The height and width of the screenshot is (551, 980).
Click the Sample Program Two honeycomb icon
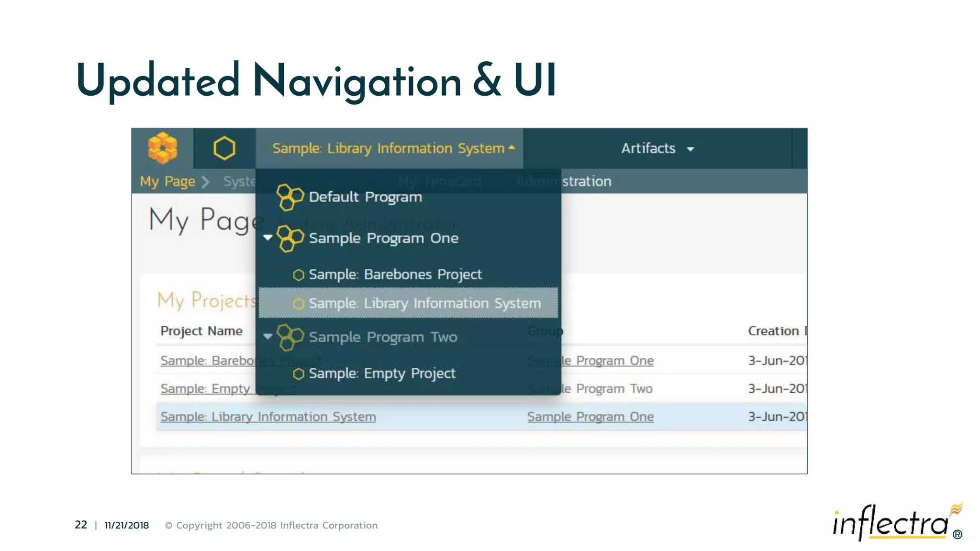290,337
